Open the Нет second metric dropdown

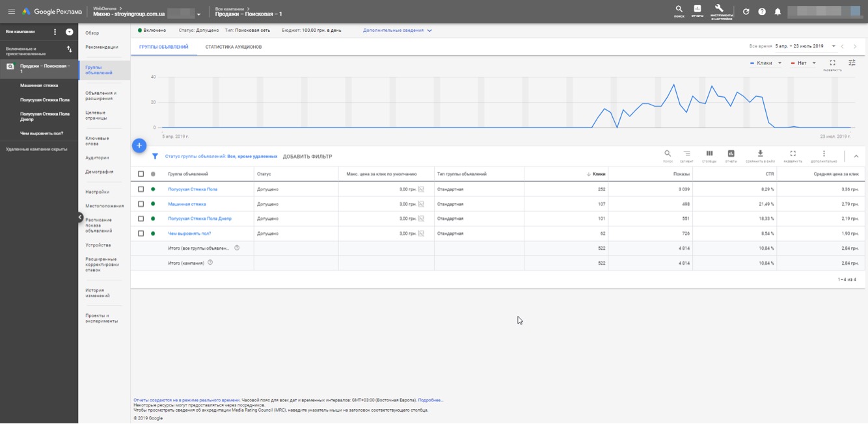[804, 63]
